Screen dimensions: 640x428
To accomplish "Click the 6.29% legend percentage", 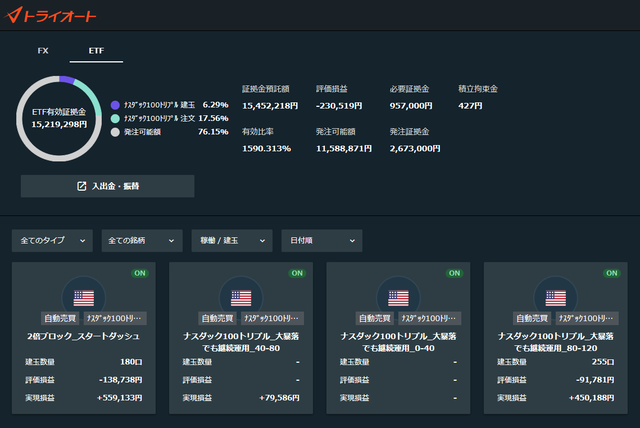I will [x=216, y=105].
